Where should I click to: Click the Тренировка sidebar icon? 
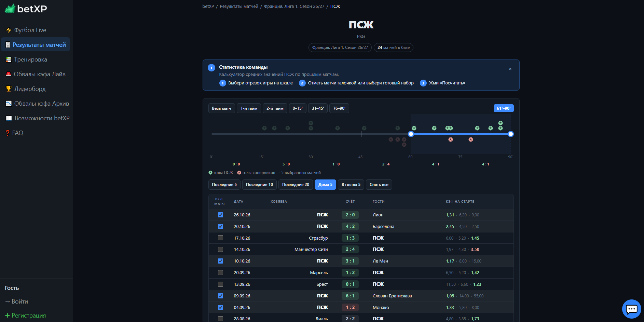pos(9,59)
